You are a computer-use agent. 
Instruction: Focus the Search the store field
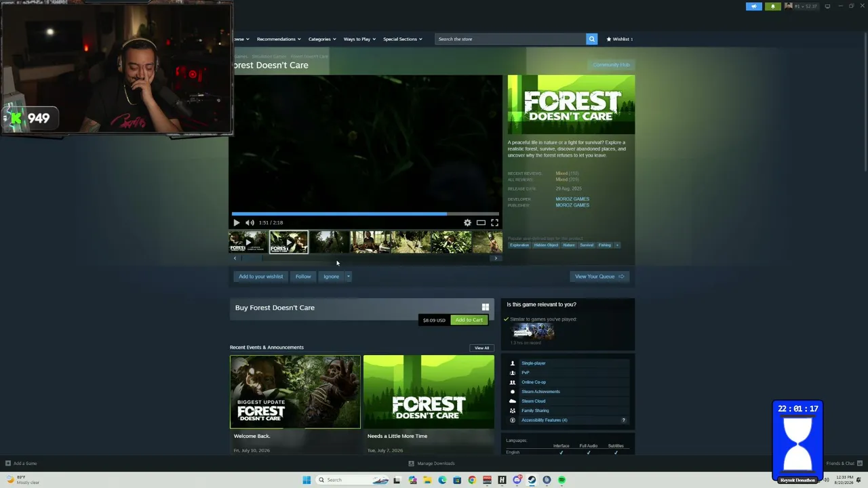point(511,39)
